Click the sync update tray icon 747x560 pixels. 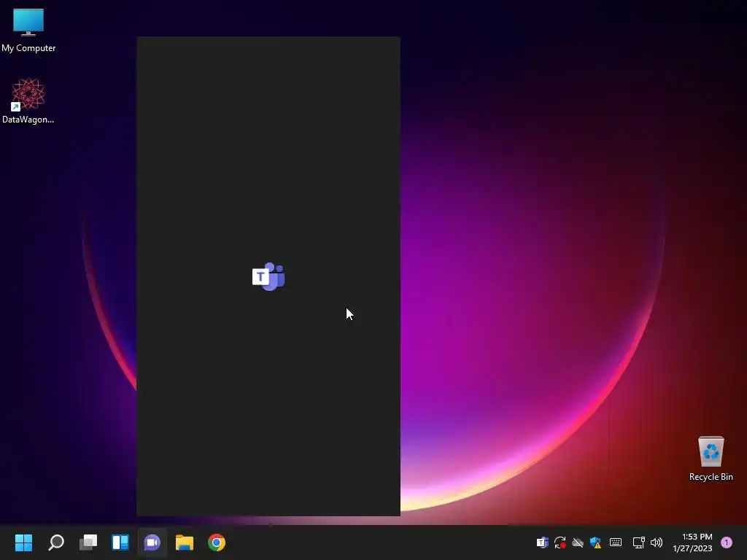(560, 542)
